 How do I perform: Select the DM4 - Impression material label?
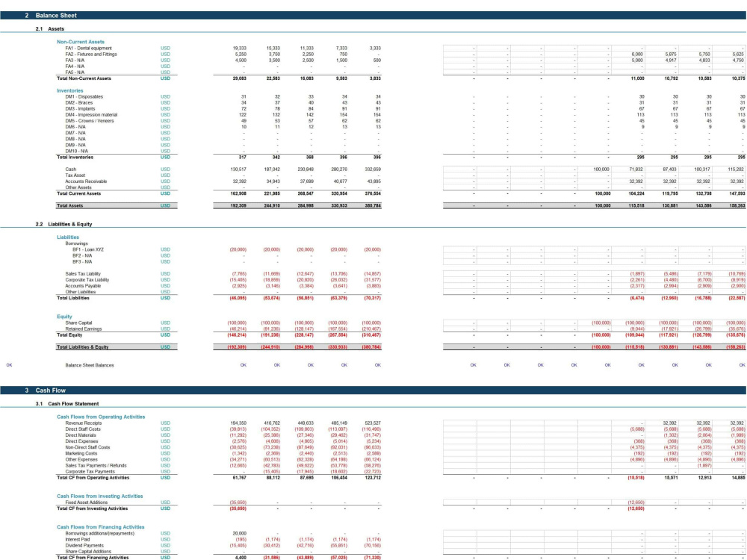[91, 115]
